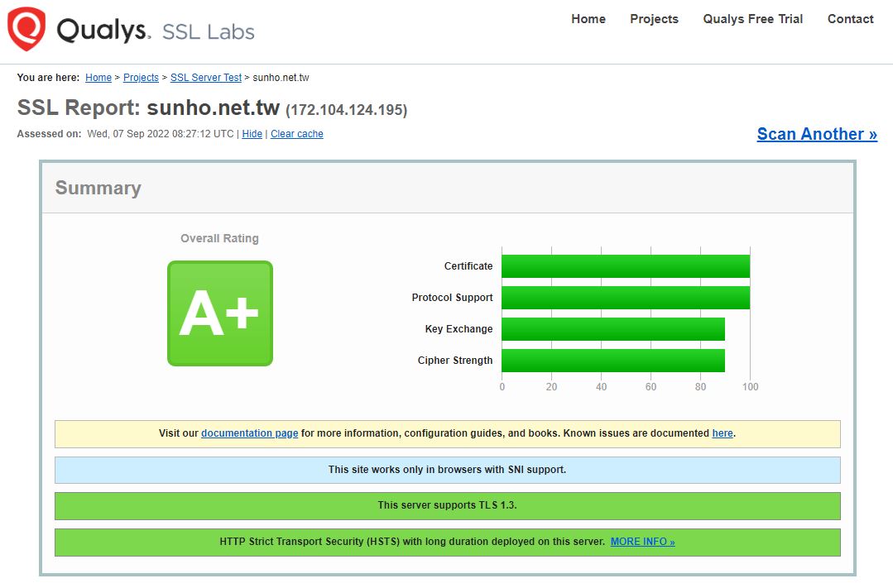This screenshot has height=588, width=893.
Task: Hide the assessment results
Action: click(x=252, y=133)
